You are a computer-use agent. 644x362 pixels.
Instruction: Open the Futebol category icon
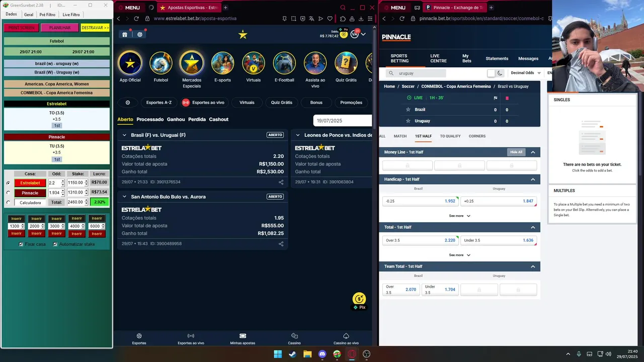click(161, 63)
